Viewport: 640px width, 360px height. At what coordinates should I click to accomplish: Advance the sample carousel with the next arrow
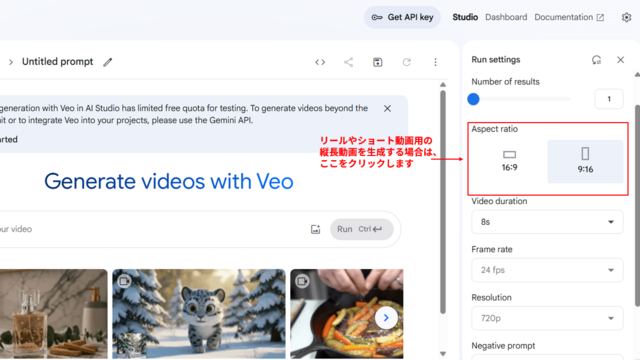pos(386,318)
